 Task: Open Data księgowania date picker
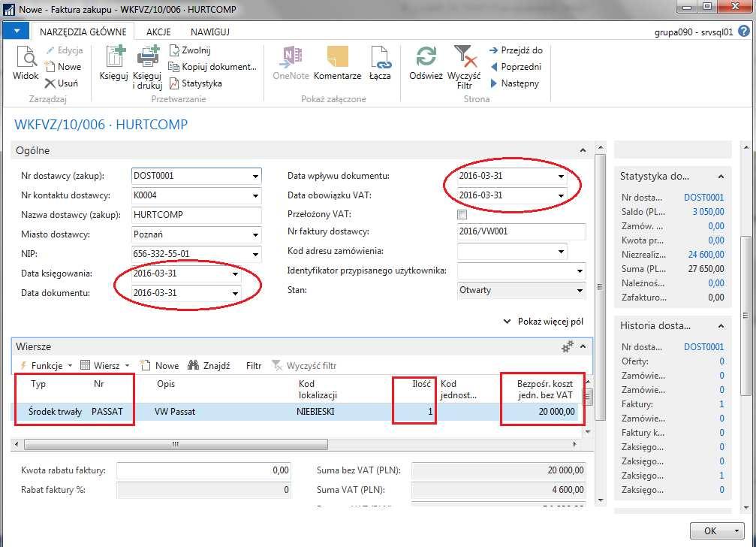235,273
